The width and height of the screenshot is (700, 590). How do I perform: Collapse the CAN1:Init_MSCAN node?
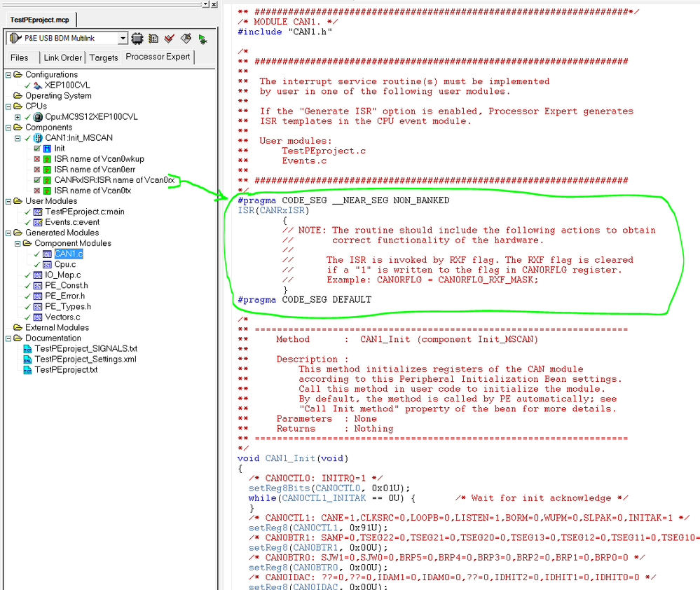click(18, 138)
